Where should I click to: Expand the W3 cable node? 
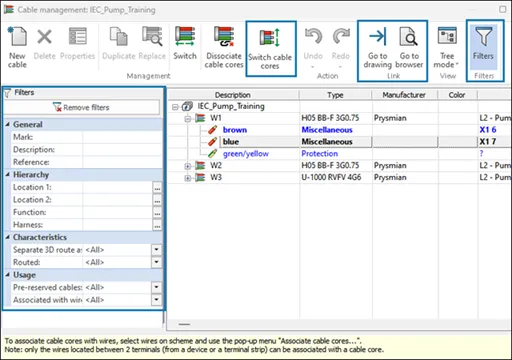point(188,178)
